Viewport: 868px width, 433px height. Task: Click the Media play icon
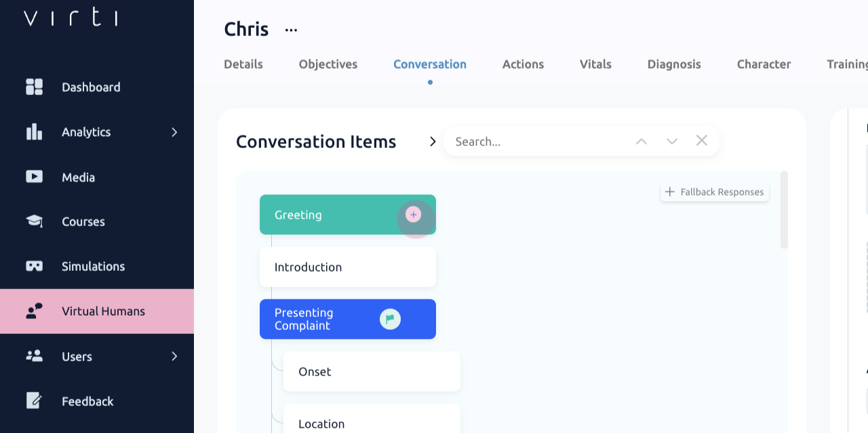[x=34, y=176]
